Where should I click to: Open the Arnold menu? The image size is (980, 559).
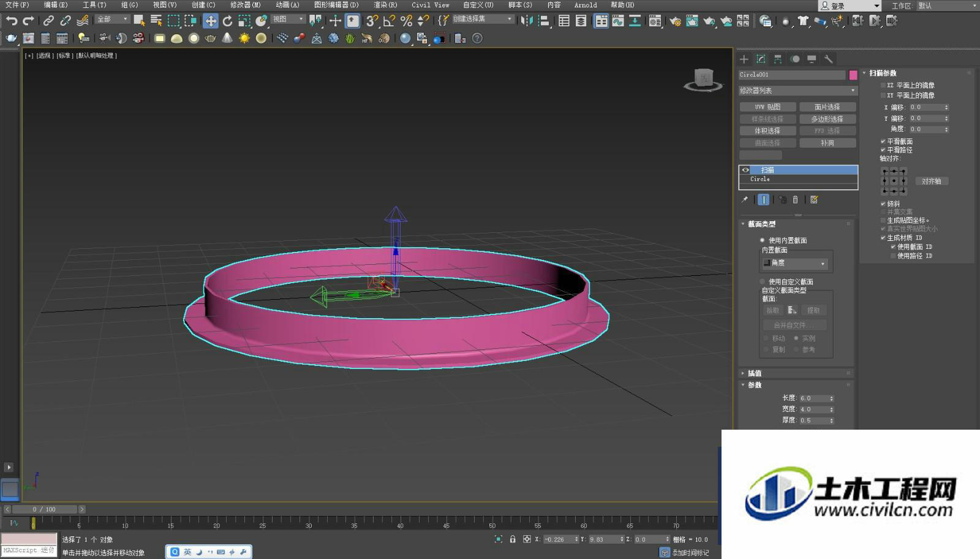point(586,5)
